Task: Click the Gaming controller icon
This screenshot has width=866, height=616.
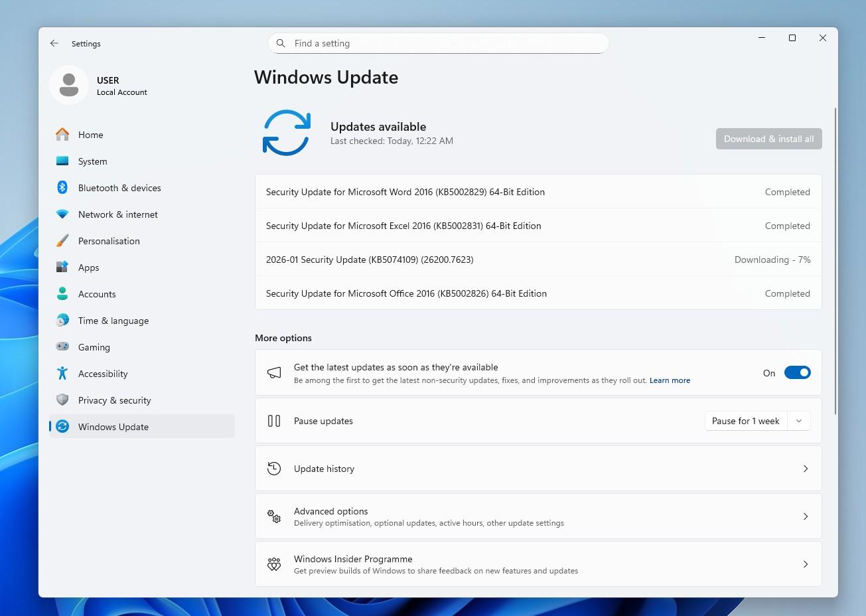Action: (62, 347)
